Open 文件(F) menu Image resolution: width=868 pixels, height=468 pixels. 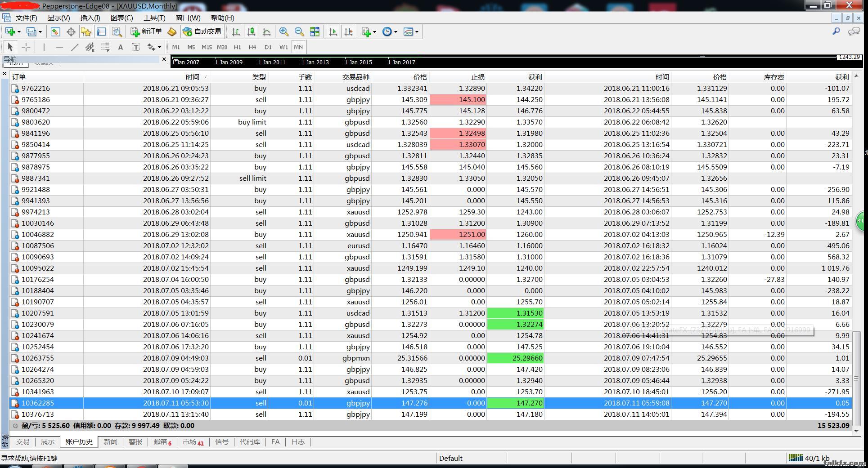click(x=26, y=18)
